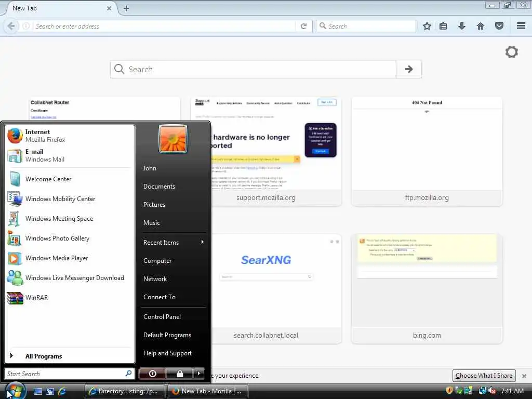Expand the shutdown options arrow

coord(199,374)
